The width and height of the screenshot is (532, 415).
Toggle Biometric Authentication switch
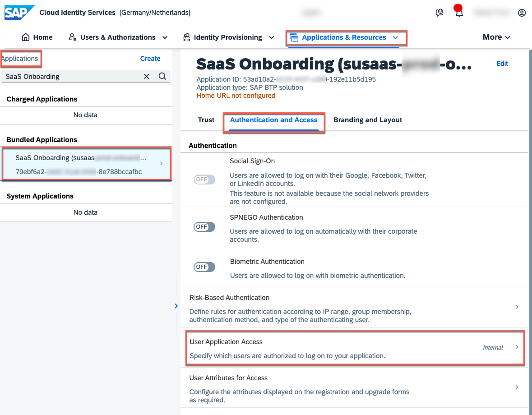pos(204,267)
